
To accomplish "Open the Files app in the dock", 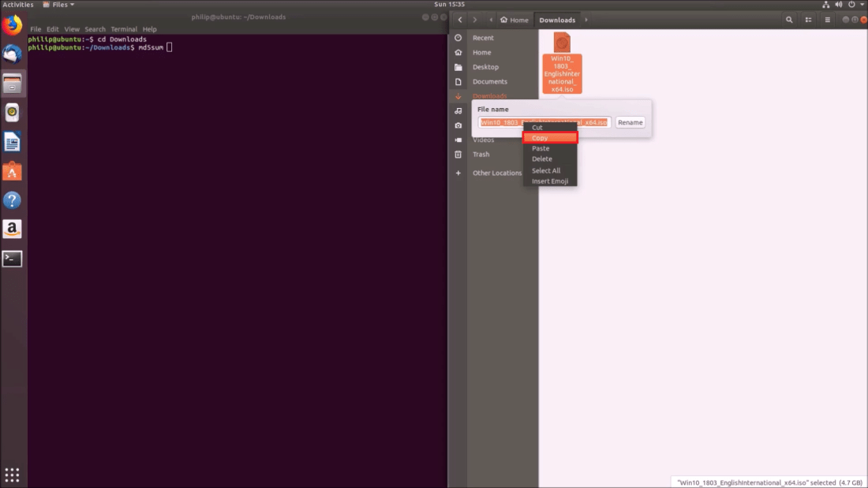I will 12,84.
